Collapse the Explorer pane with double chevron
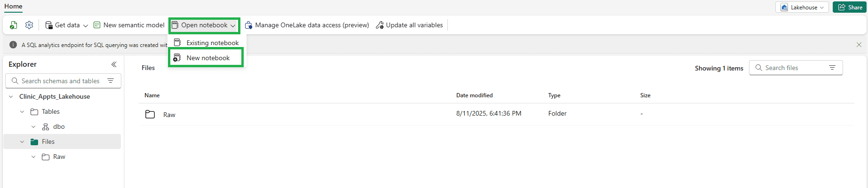This screenshot has width=868, height=188. (114, 64)
